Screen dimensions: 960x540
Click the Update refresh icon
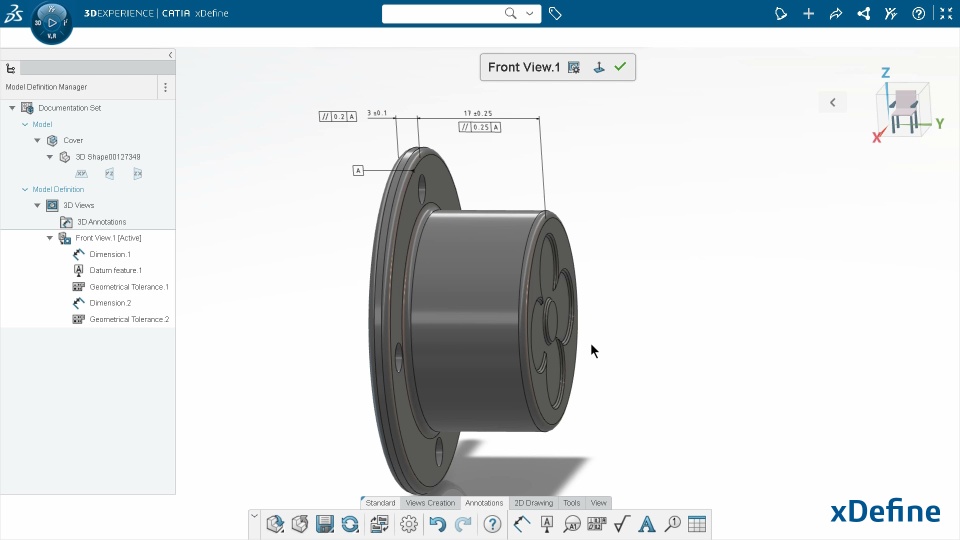tap(350, 524)
